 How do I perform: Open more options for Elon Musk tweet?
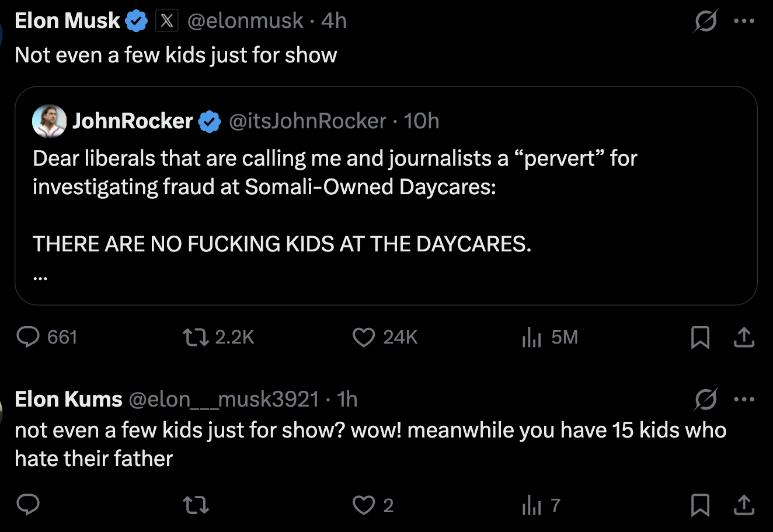pyautogui.click(x=744, y=22)
